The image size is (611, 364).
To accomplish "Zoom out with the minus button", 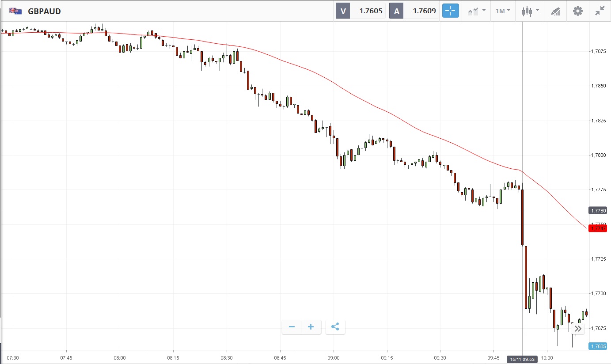I will (292, 327).
